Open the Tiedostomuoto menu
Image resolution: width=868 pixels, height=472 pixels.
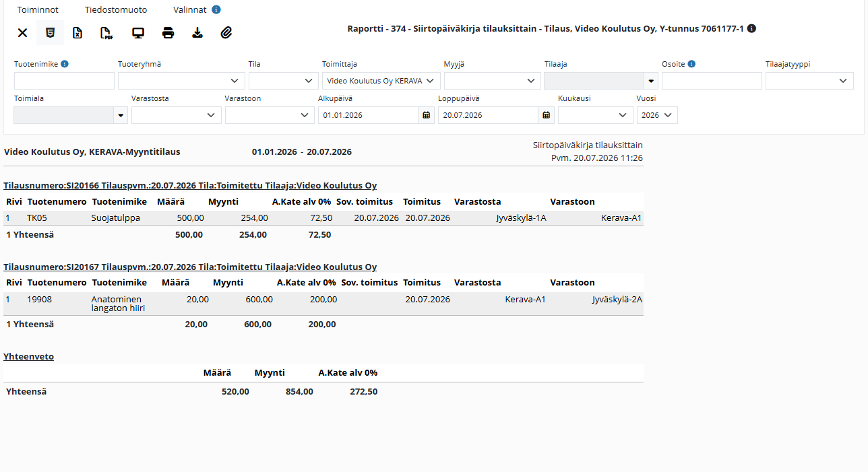(x=116, y=10)
